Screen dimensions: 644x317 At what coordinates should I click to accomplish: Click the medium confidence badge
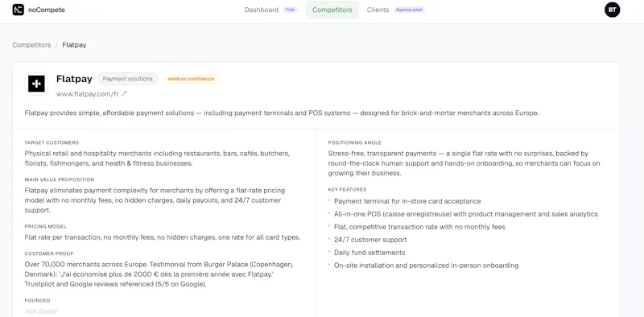(x=191, y=79)
